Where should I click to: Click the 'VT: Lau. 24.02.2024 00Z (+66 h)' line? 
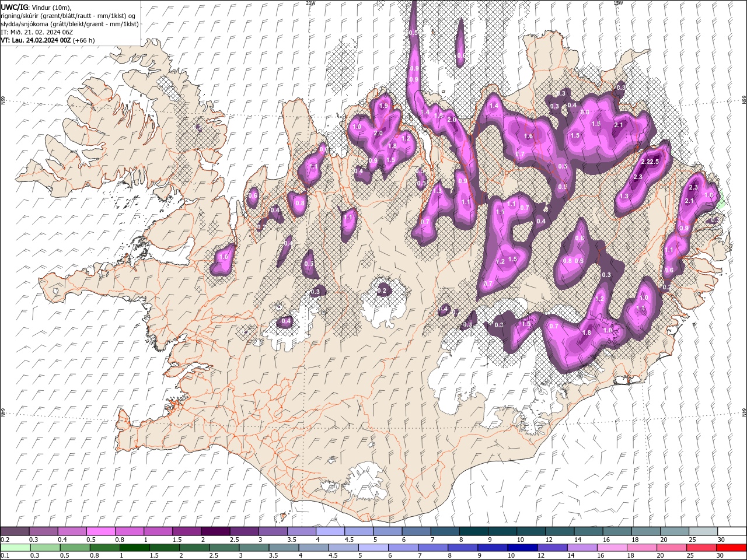tap(48, 40)
